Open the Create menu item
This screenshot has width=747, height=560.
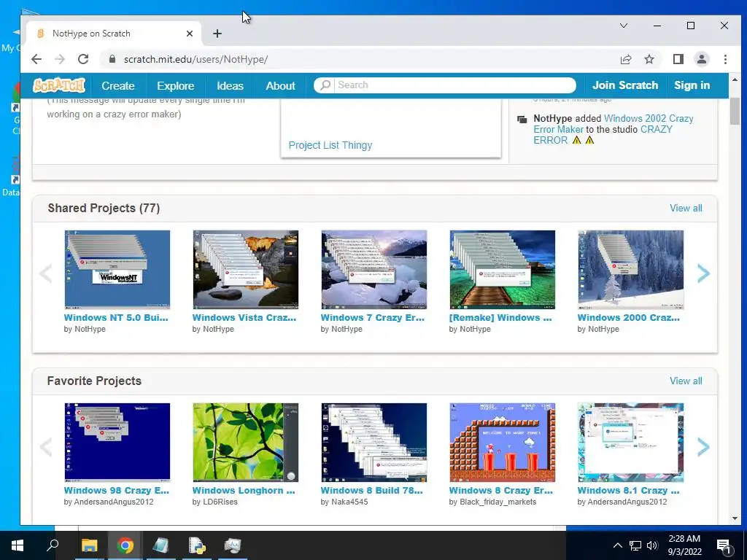[117, 86]
